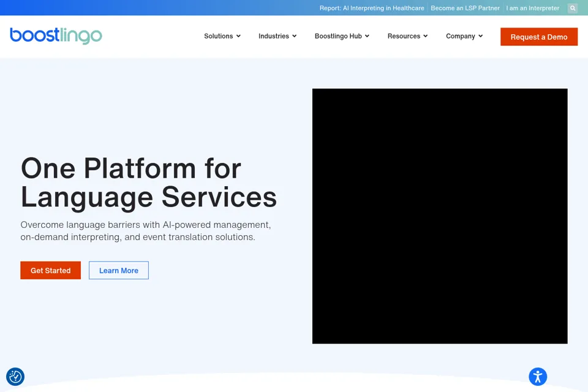Open the search icon in top bar

(x=573, y=8)
